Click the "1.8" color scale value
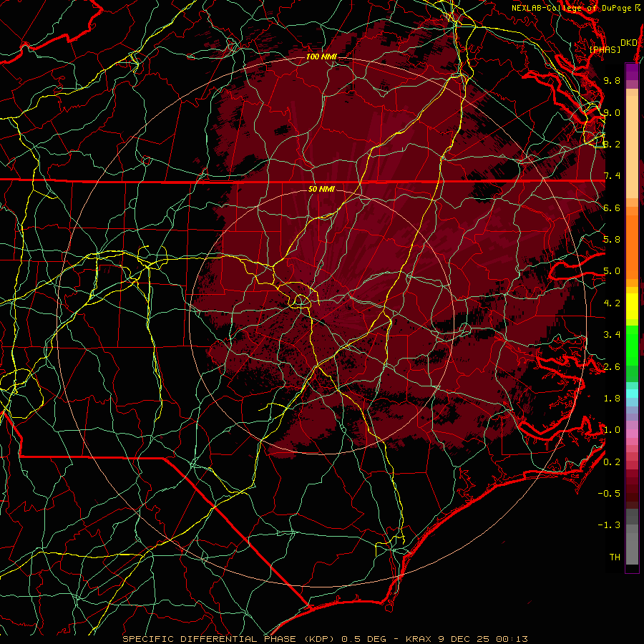The image size is (644, 644). pyautogui.click(x=612, y=399)
